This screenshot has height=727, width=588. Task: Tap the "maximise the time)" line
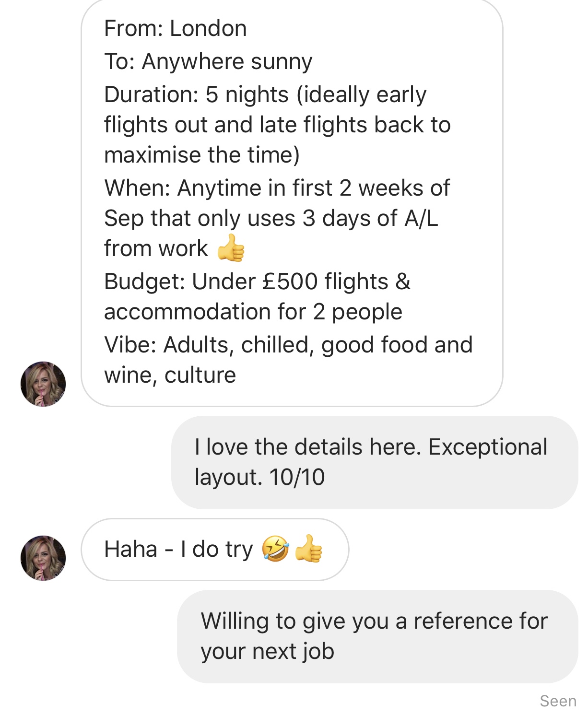(202, 155)
